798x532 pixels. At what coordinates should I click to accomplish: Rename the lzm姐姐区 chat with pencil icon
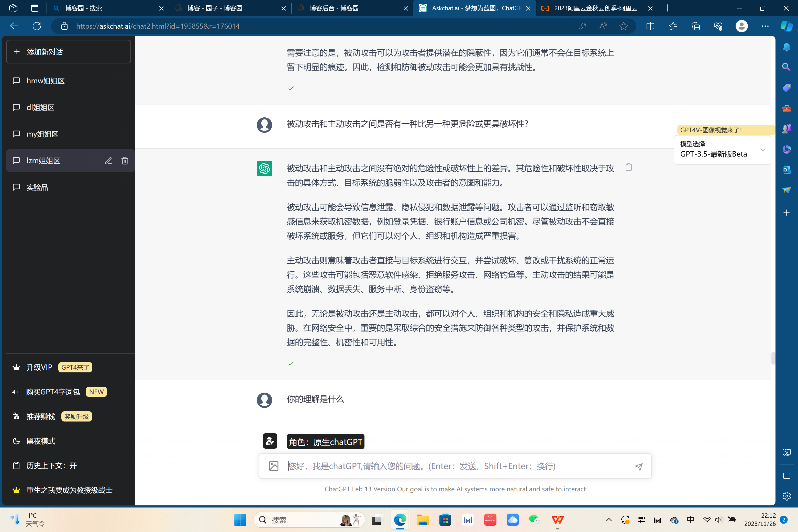pos(108,161)
